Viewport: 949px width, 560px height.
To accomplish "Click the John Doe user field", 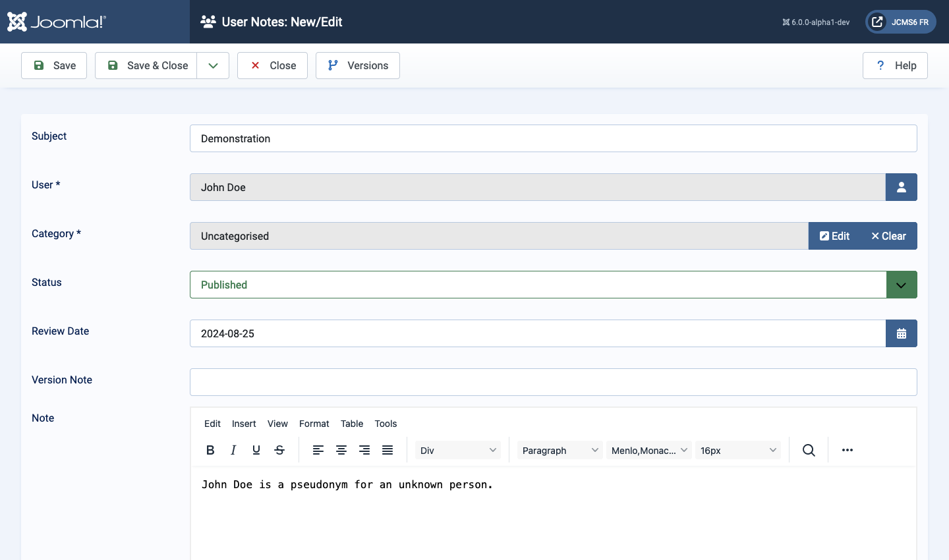I will (538, 187).
